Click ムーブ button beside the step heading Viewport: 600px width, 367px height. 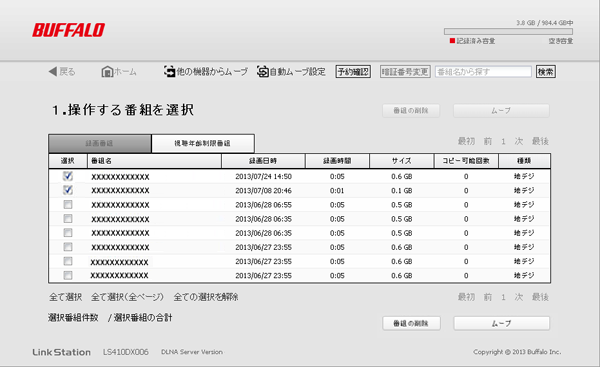501,111
